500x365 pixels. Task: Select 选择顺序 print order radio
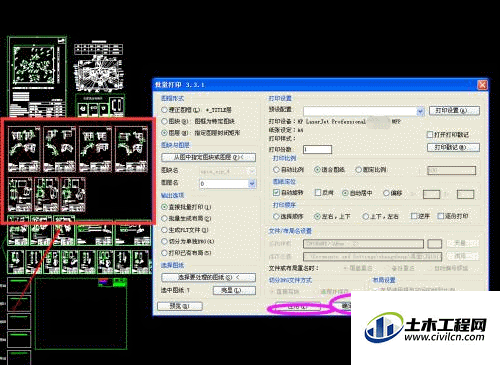[276, 216]
